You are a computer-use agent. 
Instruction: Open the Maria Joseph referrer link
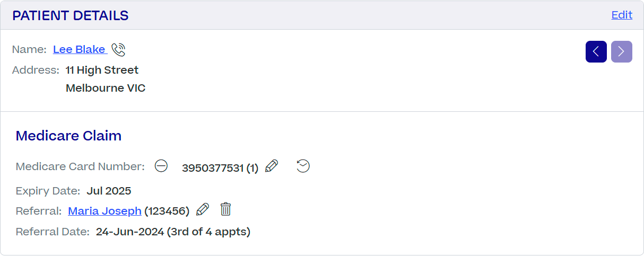tap(105, 211)
